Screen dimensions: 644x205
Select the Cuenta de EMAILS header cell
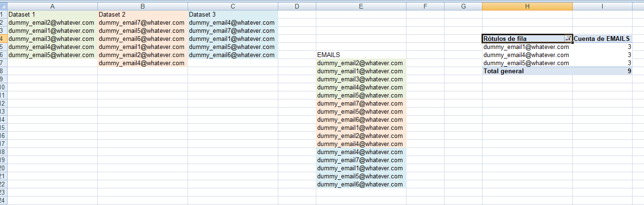[602, 39]
